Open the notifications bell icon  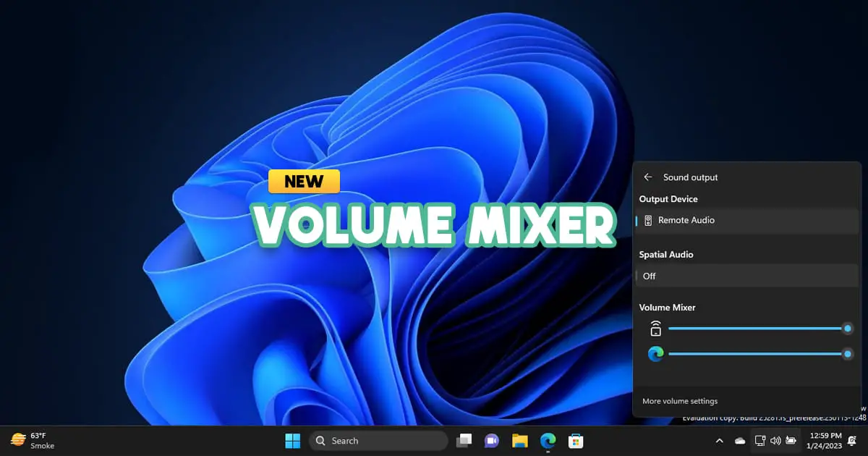852,440
